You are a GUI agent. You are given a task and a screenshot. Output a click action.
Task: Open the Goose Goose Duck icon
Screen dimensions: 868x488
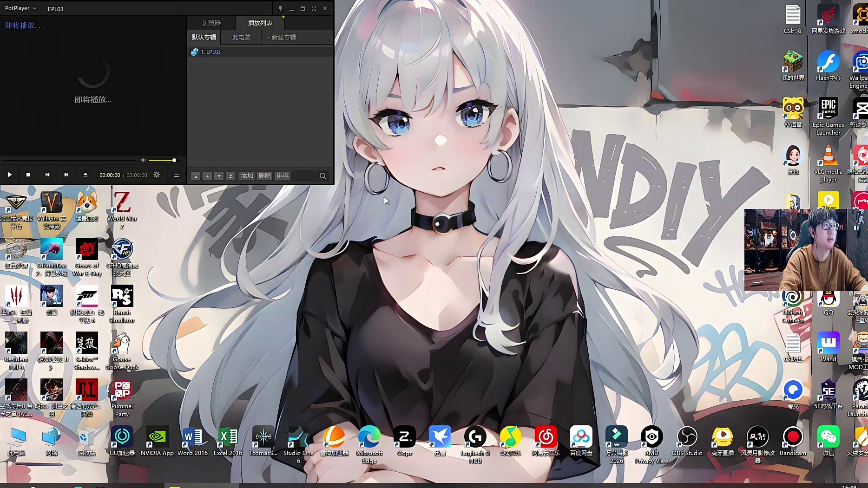pyautogui.click(x=122, y=351)
